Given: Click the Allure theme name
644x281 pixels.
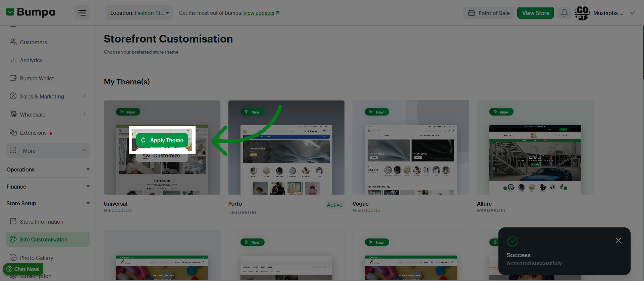Looking at the screenshot, I should coord(484,204).
